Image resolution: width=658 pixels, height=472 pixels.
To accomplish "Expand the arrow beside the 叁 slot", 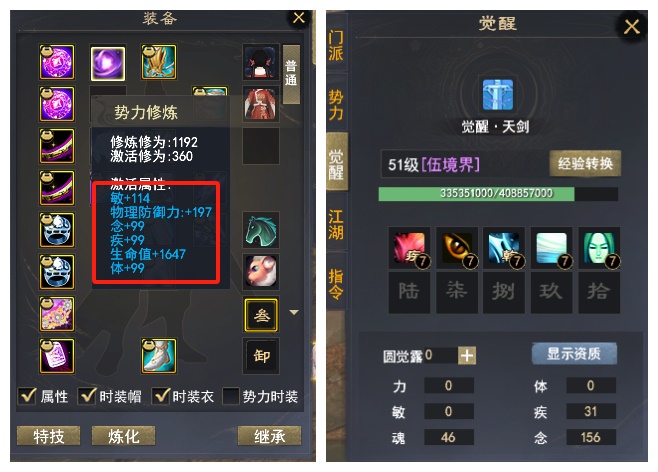I will pos(294,313).
